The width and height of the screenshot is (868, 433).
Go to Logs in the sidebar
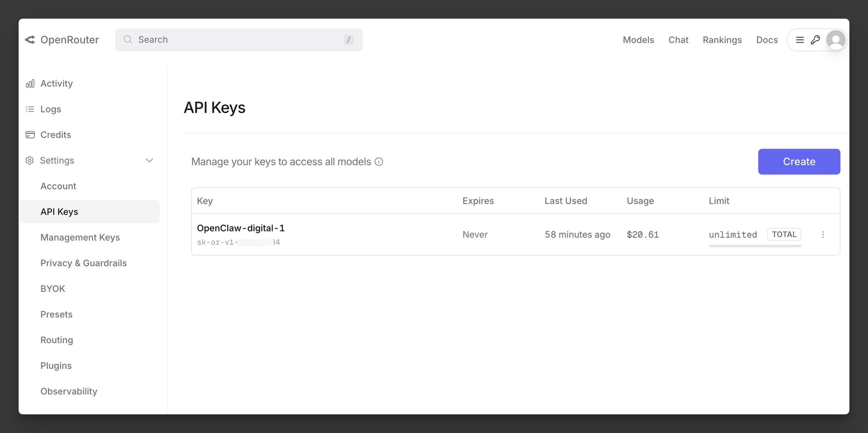[x=50, y=109]
